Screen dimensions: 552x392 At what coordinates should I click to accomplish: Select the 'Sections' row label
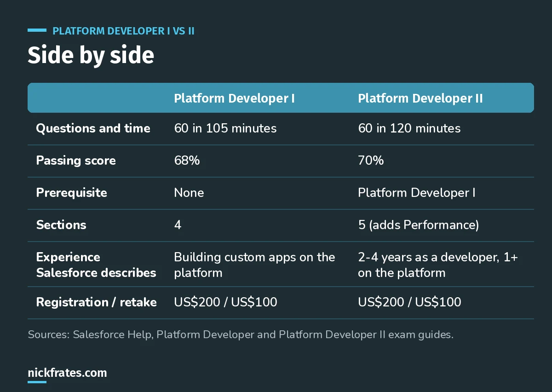(61, 225)
